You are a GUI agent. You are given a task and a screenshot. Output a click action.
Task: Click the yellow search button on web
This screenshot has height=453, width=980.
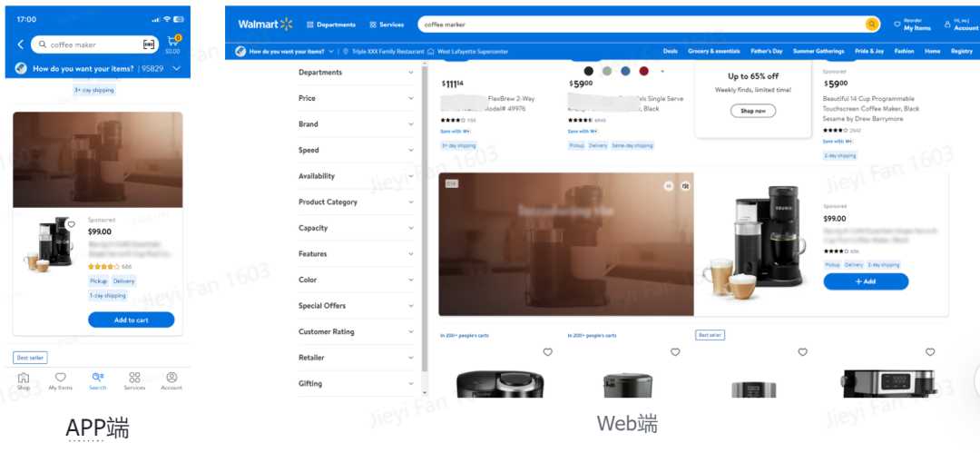tap(872, 25)
